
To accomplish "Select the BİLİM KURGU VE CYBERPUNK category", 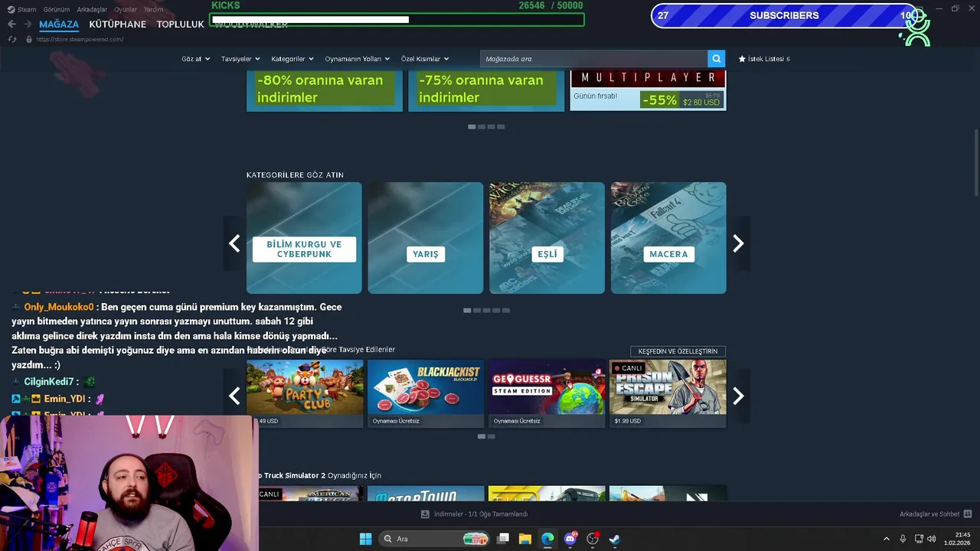I will click(x=304, y=238).
